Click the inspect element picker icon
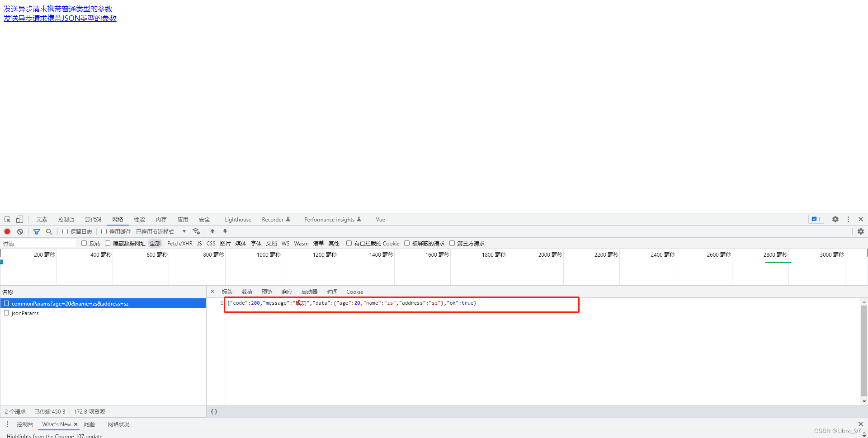The width and height of the screenshot is (868, 438). pyautogui.click(x=7, y=220)
